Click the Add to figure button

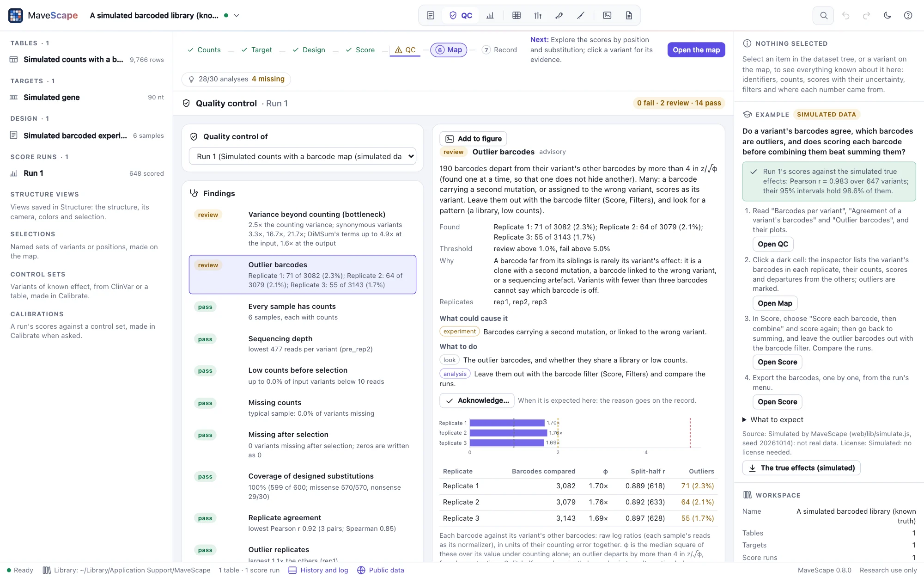(473, 139)
